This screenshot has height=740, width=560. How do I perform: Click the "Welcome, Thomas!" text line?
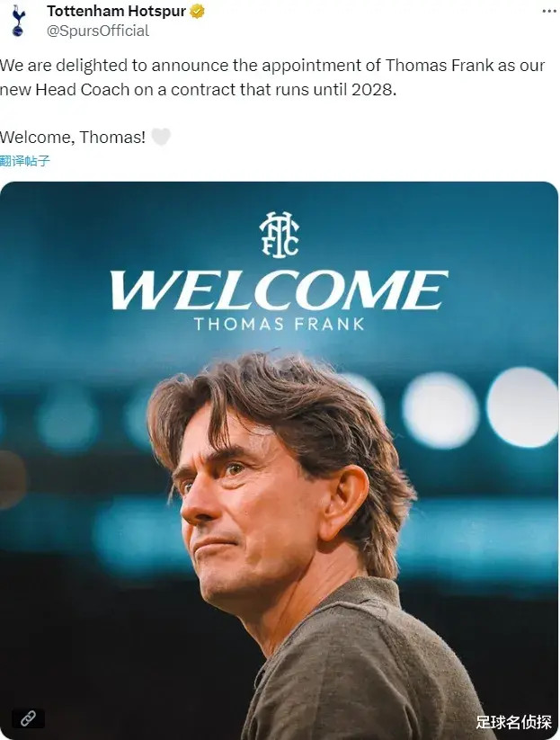pyautogui.click(x=73, y=138)
